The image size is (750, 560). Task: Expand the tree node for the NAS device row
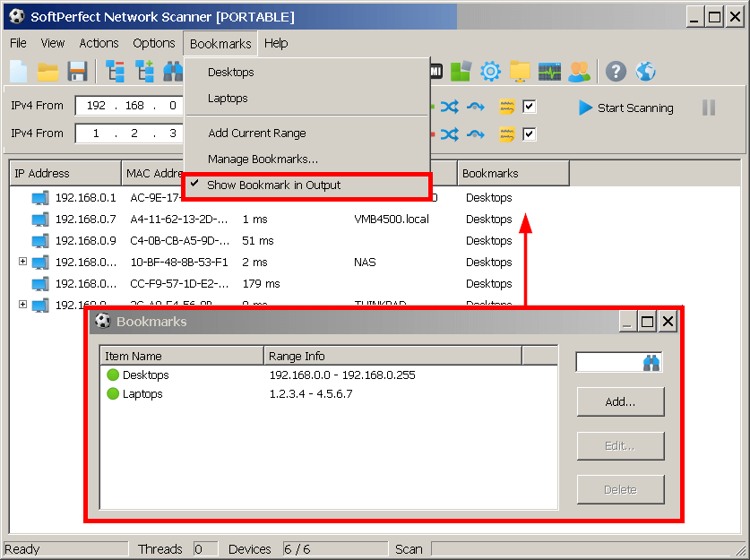coord(22,261)
